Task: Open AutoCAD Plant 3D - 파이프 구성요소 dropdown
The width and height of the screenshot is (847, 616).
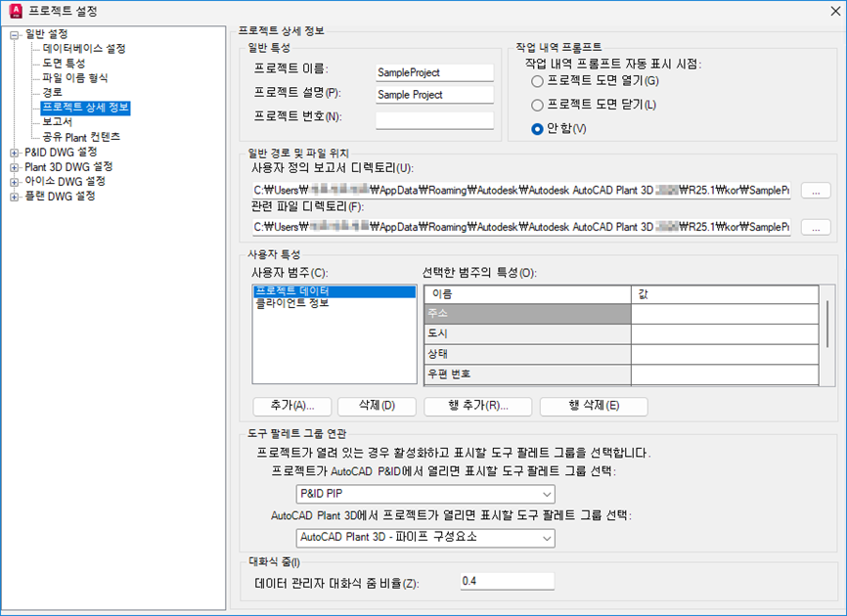Action: point(425,538)
